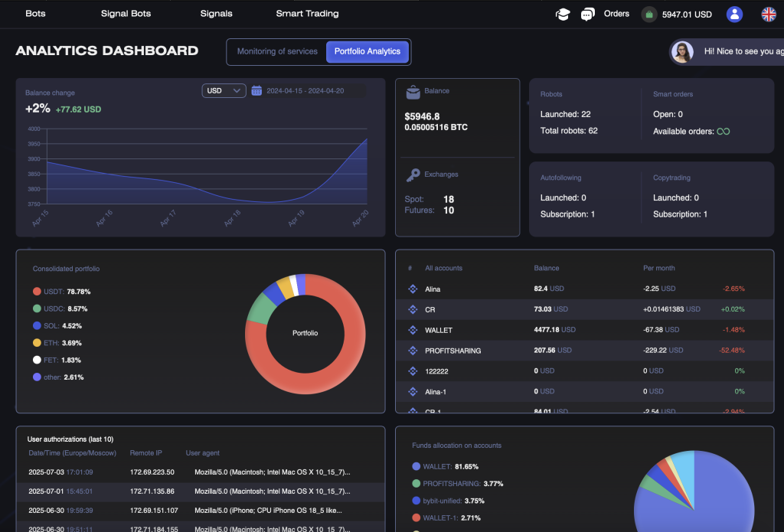Open the 2024-04-15 - 2024-04-20 date range picker

pyautogui.click(x=305, y=91)
